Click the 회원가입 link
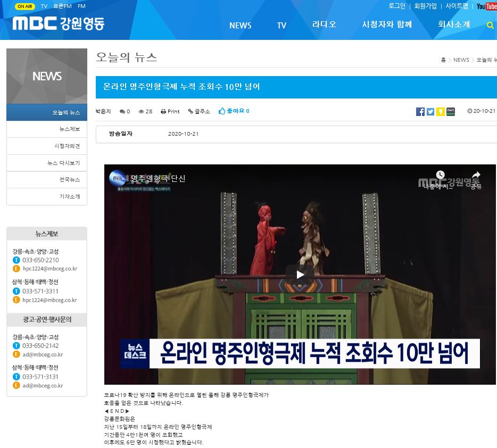This screenshot has width=497, height=448. (x=425, y=6)
